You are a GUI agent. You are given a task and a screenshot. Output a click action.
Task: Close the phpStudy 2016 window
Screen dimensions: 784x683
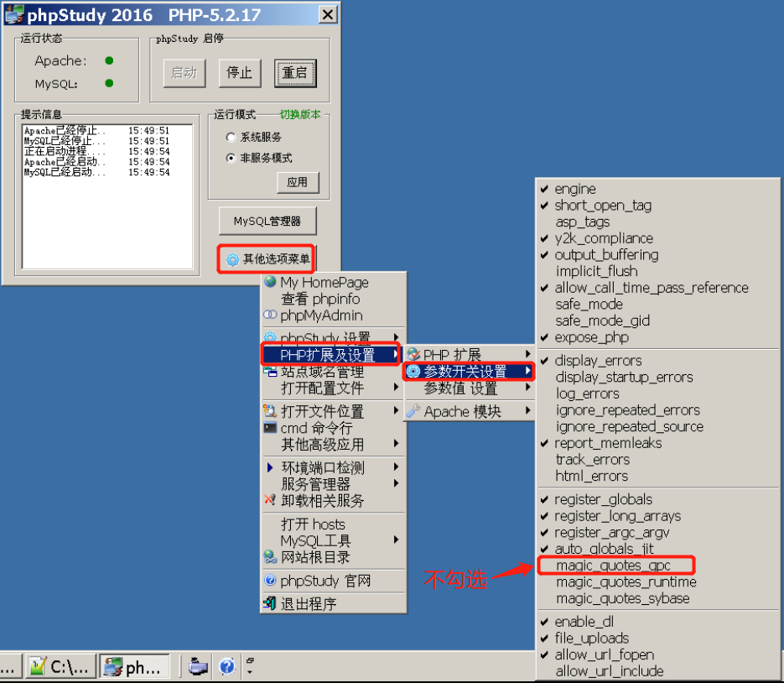[328, 14]
